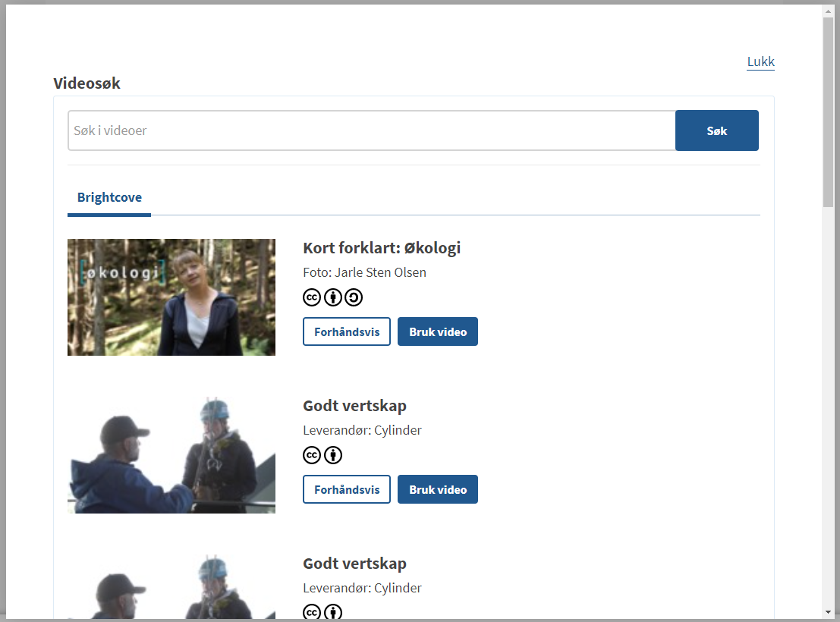This screenshot has height=622, width=840.
Task: Click the Videosøk heading
Action: (x=87, y=83)
